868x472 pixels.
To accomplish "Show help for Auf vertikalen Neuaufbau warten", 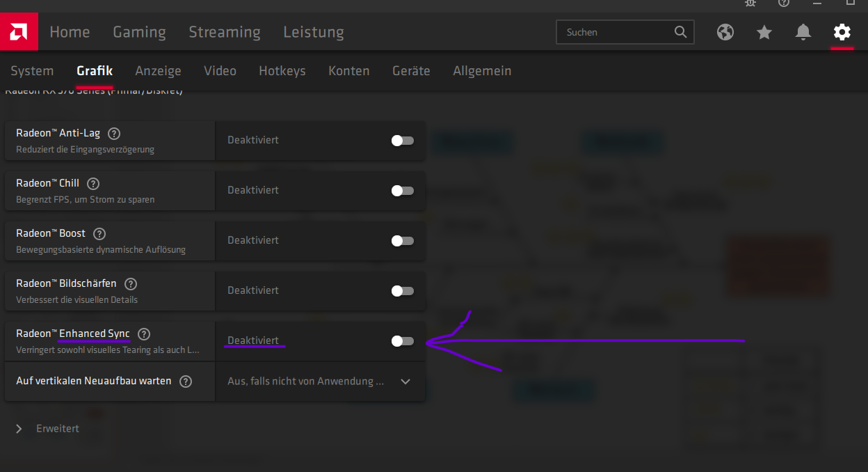I will click(x=185, y=381).
